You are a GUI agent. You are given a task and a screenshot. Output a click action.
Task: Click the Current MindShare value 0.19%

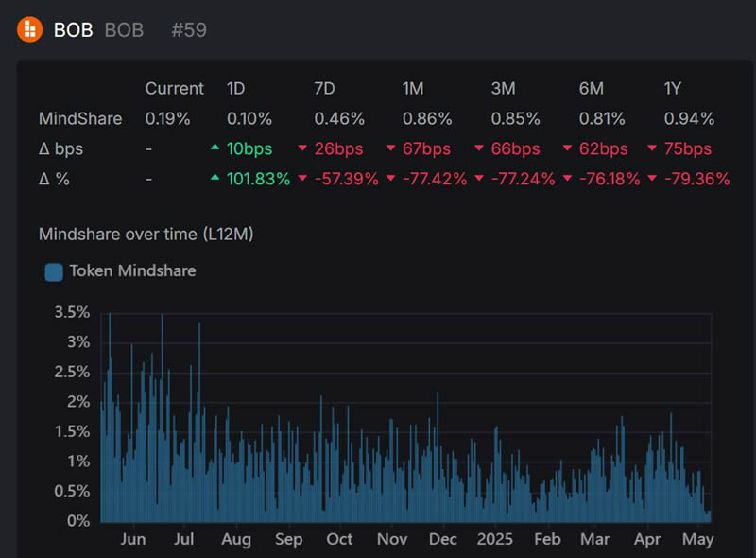(x=167, y=119)
